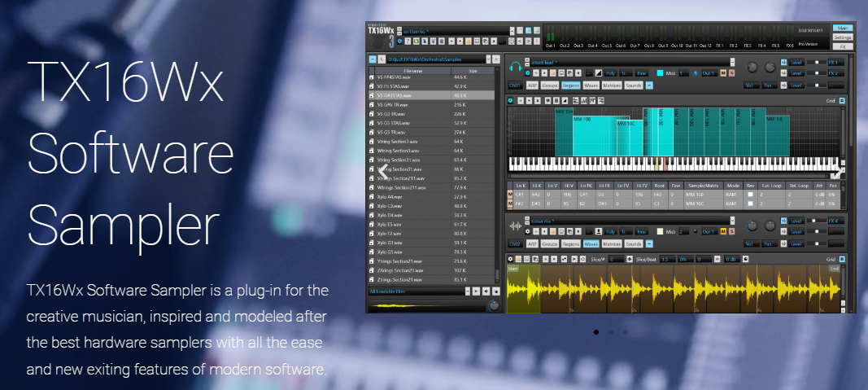Click the waveform icon of the kossa mu slot
This screenshot has width=868, height=390.
click(516, 226)
